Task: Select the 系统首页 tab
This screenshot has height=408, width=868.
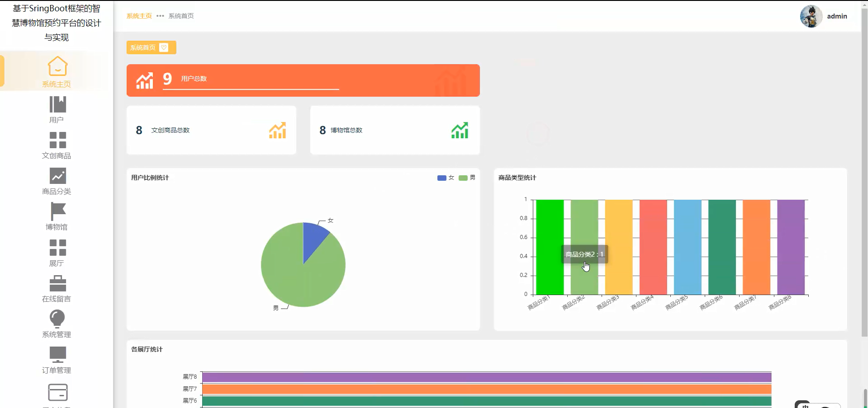Action: coord(143,47)
